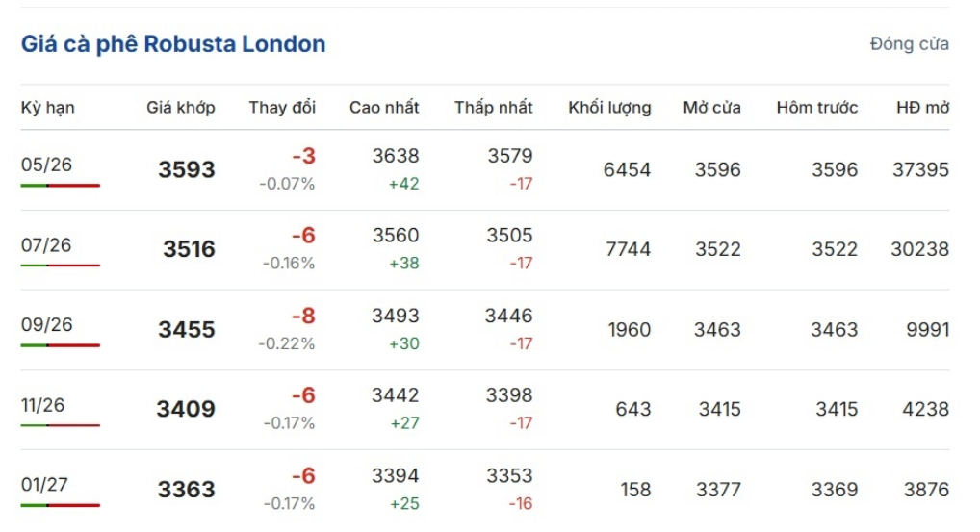The image size is (980, 532).
Task: Click the Giá cà phê Robusta London heading
Action: pyautogui.click(x=173, y=44)
